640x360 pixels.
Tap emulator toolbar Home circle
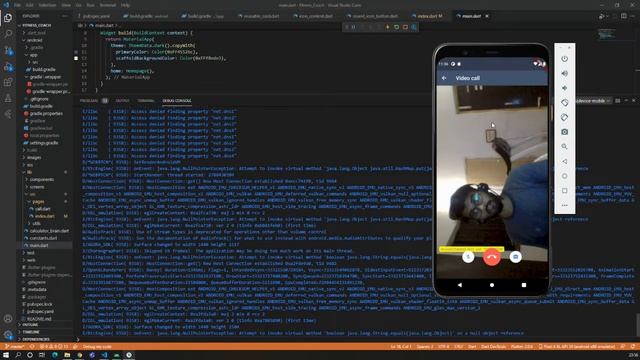click(x=564, y=176)
